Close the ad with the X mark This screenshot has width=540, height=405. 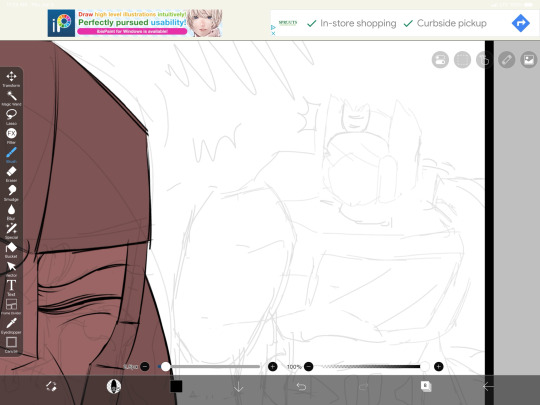click(x=273, y=33)
